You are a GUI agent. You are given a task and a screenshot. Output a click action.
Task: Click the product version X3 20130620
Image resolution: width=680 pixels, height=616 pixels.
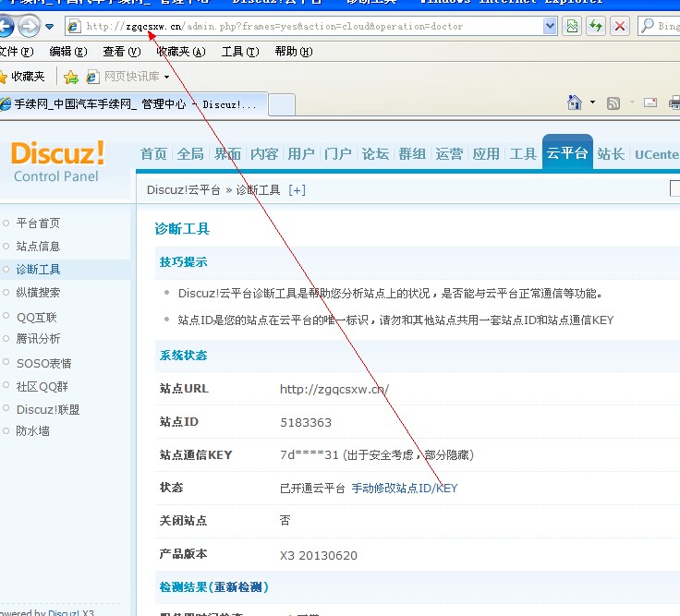click(319, 555)
